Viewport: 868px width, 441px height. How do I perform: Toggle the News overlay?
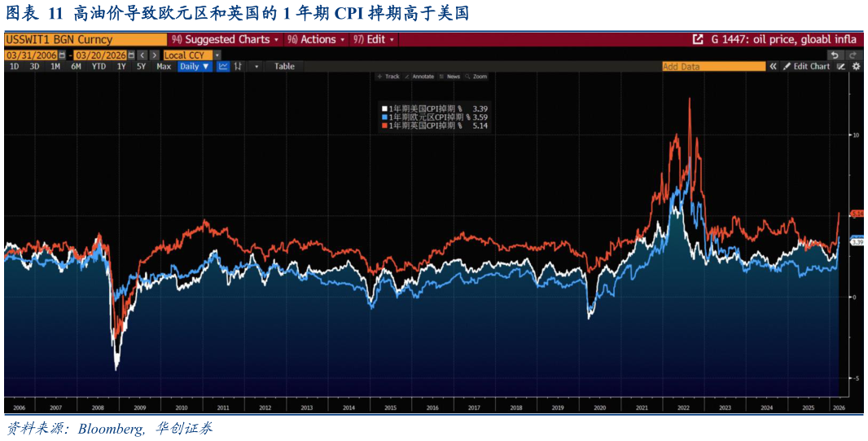(x=450, y=77)
